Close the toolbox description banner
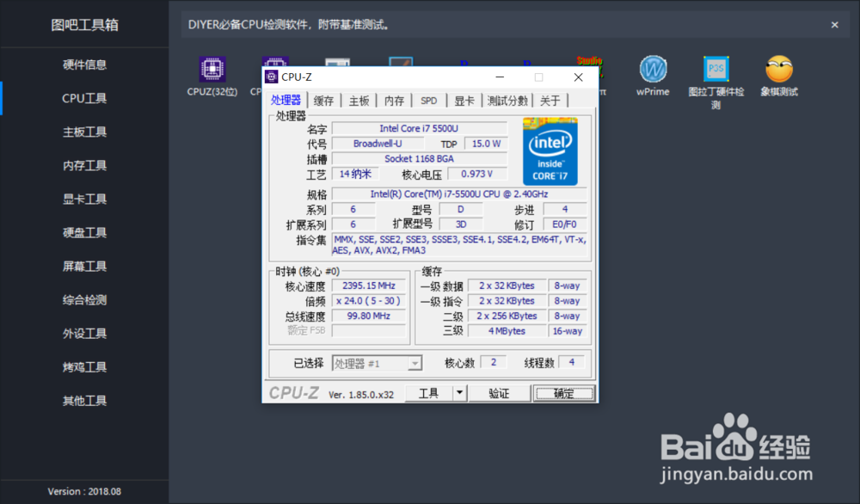Screen dimensions: 860x504 tap(834, 25)
